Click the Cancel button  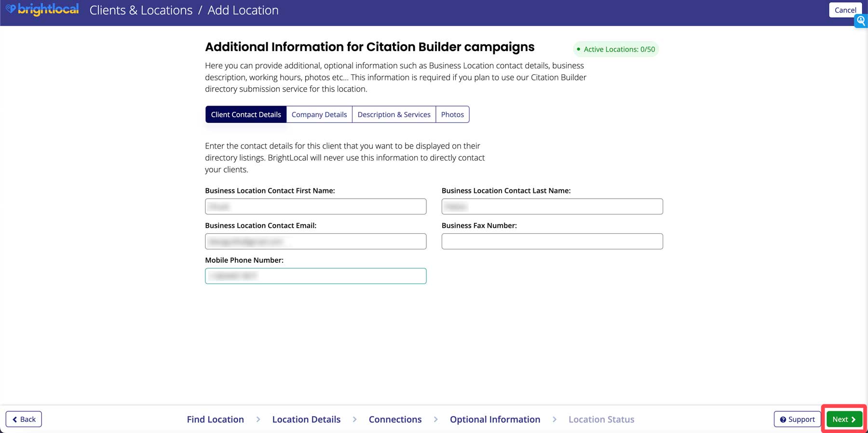coord(845,10)
